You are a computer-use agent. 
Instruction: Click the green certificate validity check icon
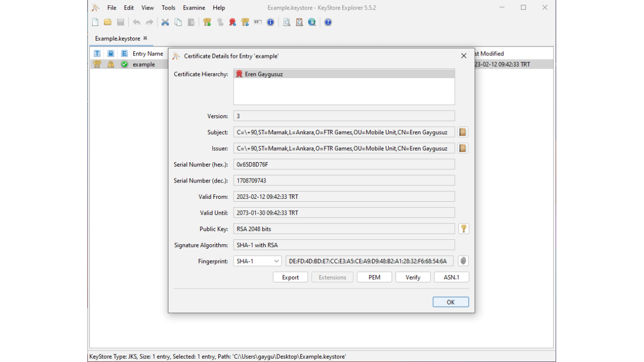click(124, 64)
